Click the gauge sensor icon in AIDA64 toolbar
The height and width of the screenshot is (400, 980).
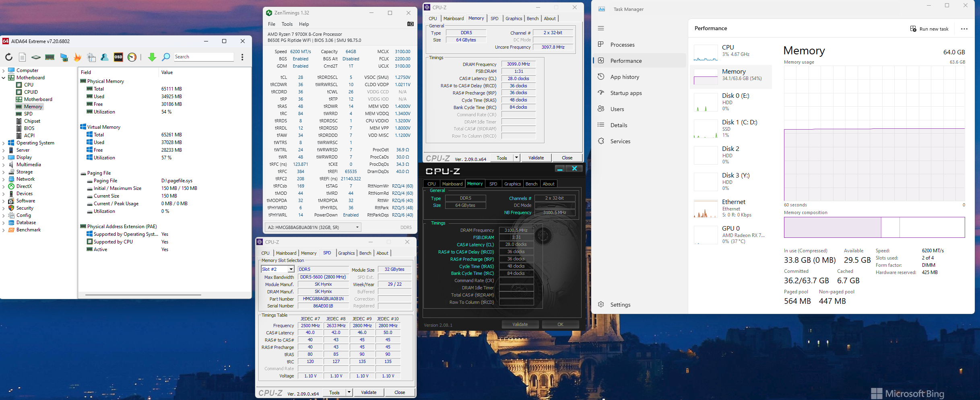pos(132,57)
